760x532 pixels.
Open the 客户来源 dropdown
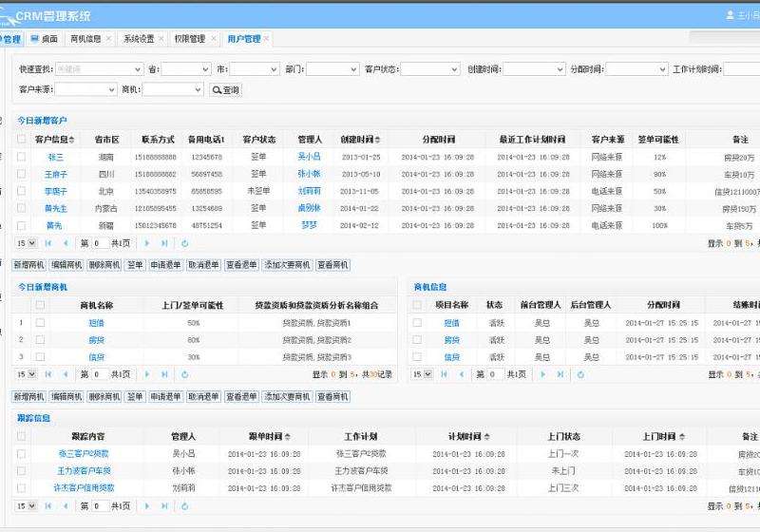(85, 89)
